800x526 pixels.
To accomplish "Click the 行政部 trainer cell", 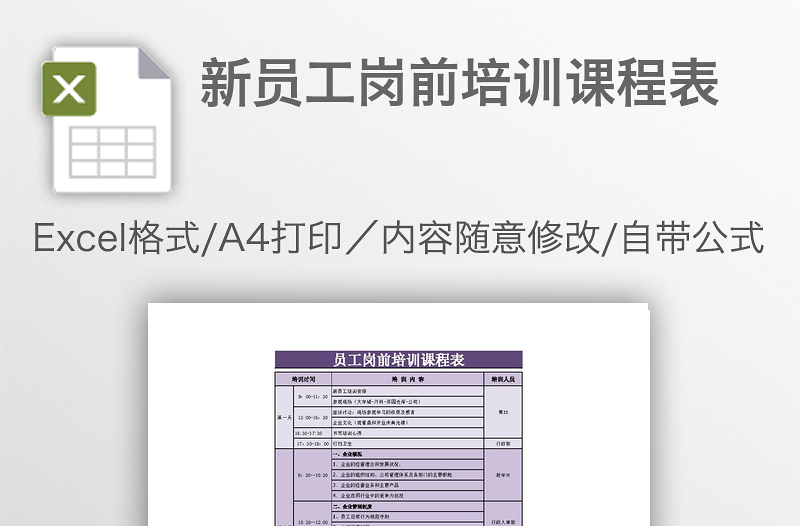I will coord(503,444).
